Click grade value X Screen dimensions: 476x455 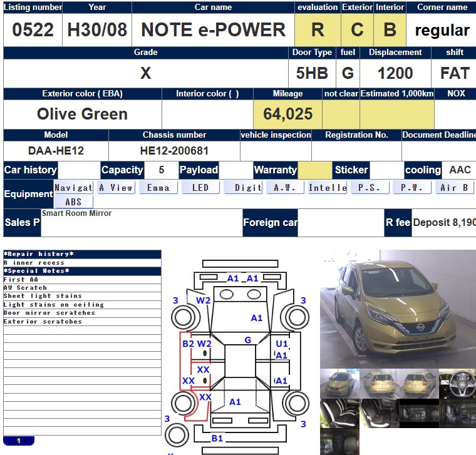point(146,73)
